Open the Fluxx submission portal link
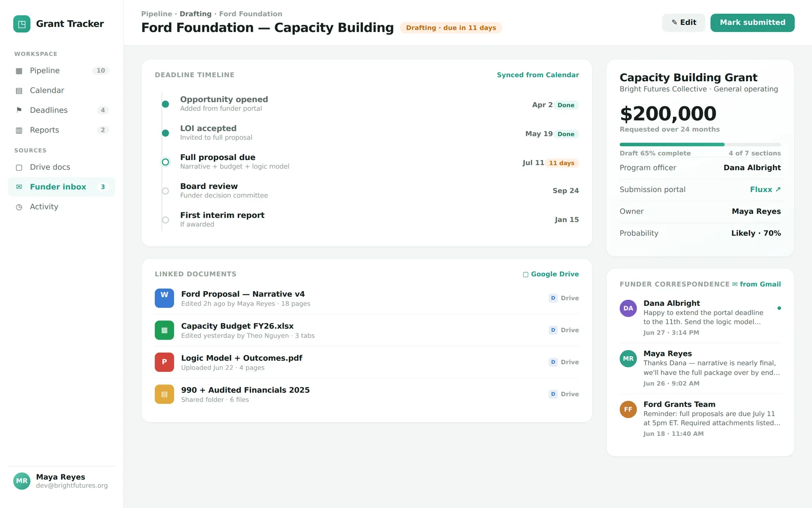 (x=765, y=189)
